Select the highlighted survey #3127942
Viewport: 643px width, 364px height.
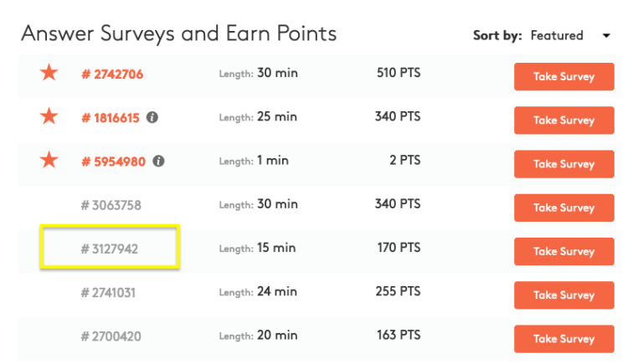point(110,249)
